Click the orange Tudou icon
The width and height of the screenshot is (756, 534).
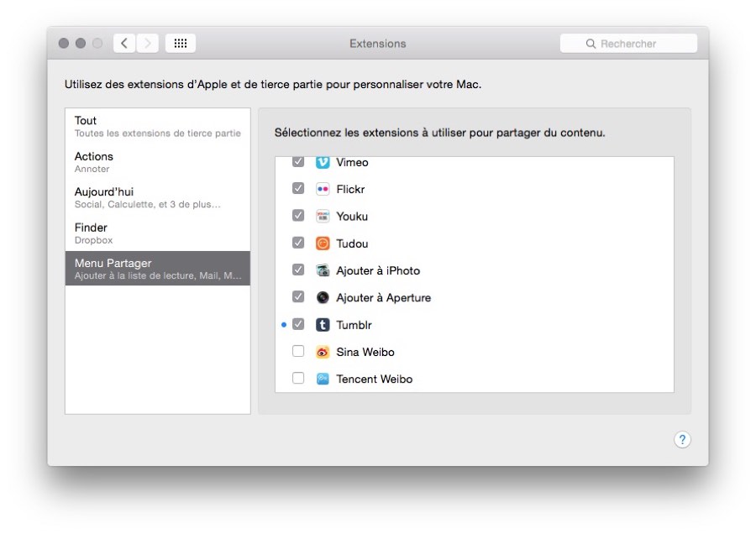[323, 243]
